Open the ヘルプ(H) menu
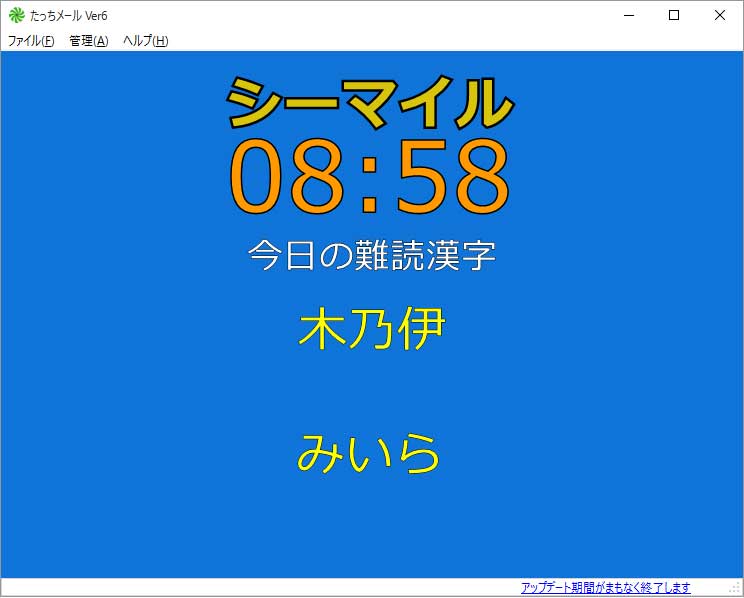 point(146,41)
